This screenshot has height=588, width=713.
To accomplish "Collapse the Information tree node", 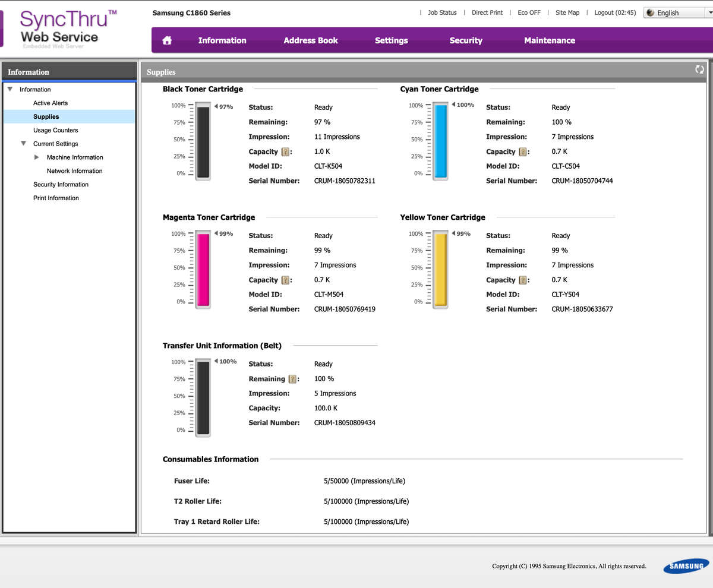I will (10, 90).
